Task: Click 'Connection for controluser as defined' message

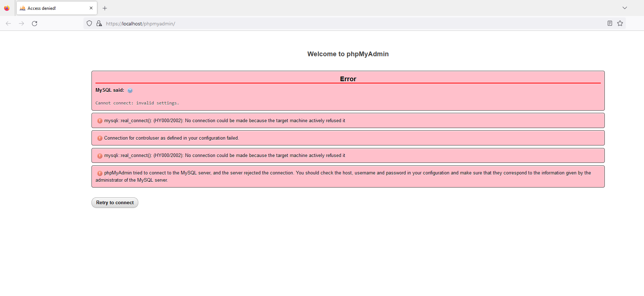Action: [x=171, y=138]
